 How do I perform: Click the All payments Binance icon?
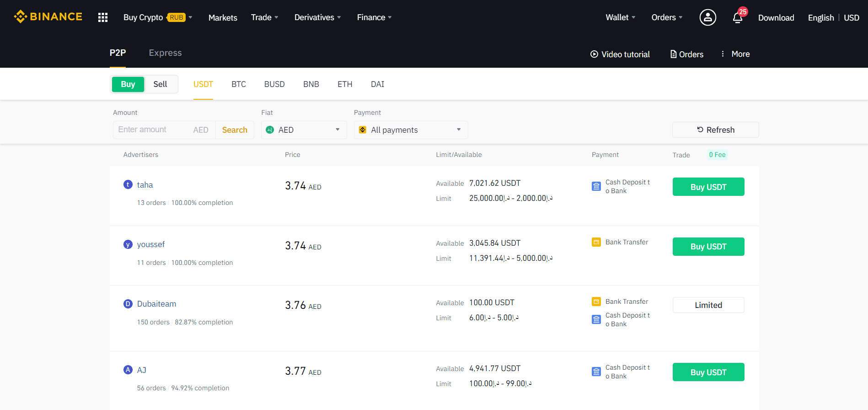(x=363, y=130)
